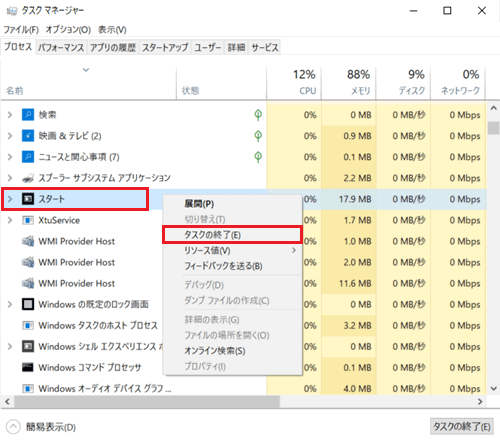Sort by the CPU column header
The height and width of the screenshot is (442, 500).
[294, 83]
